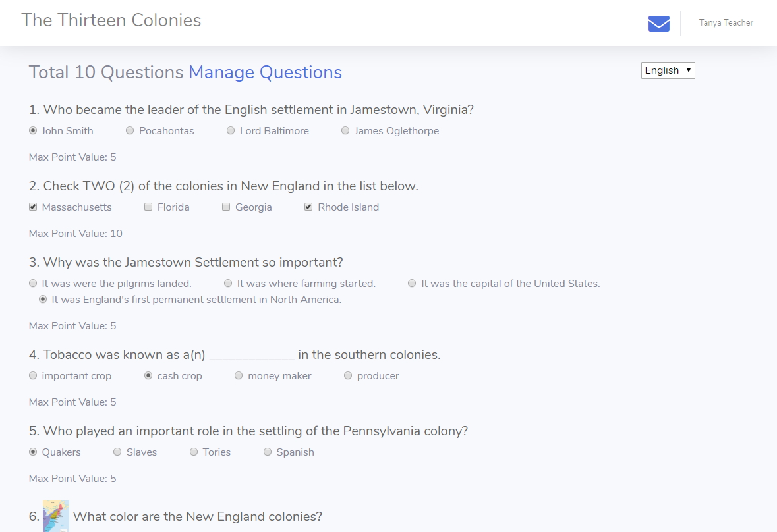Viewport: 777px width, 532px height.
Task: Click The Thirteen Colonies page title
Action: point(111,20)
